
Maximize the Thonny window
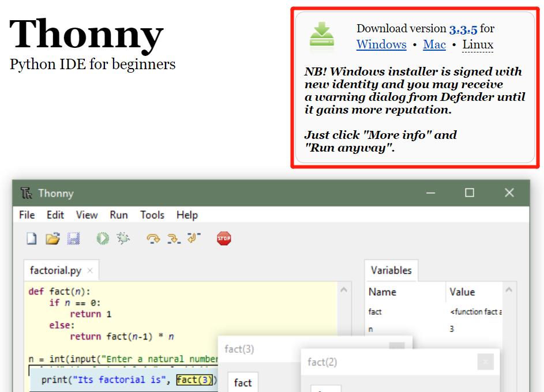470,193
